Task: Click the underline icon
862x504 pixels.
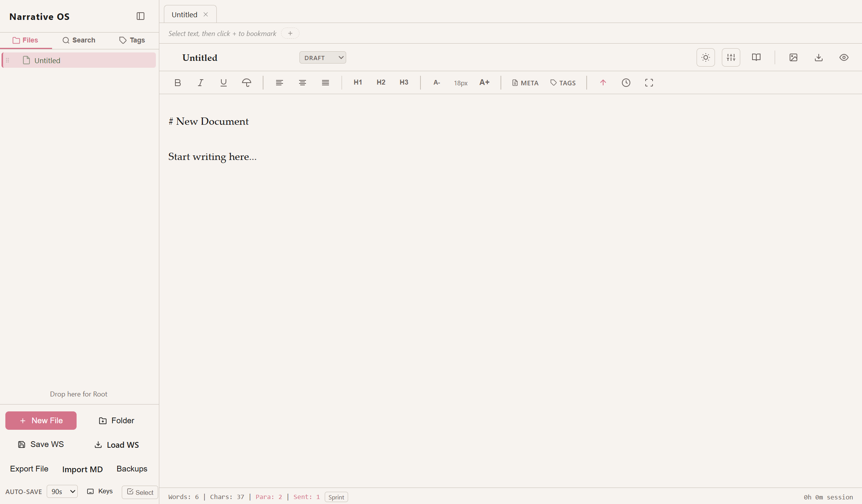Action: [x=224, y=83]
